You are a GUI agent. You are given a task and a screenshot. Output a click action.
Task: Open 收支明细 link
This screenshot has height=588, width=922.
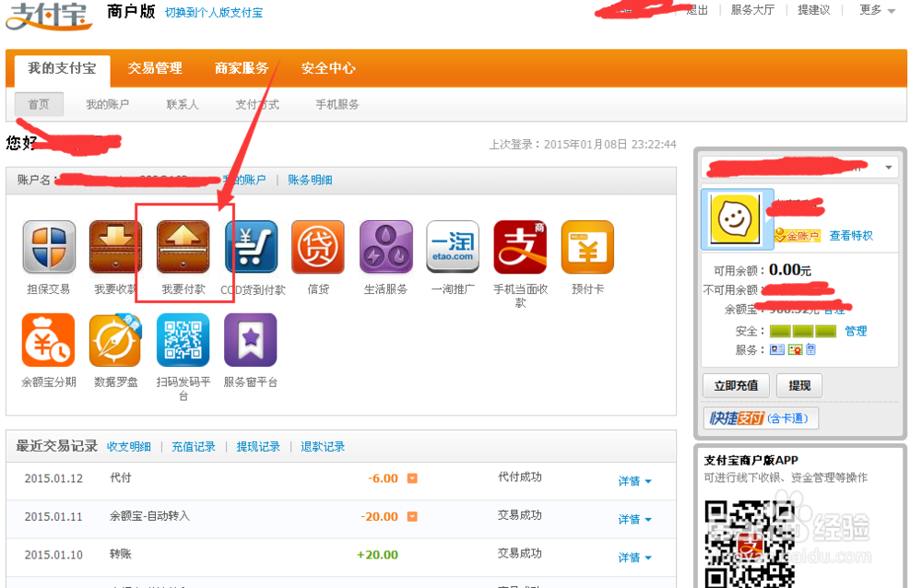(129, 447)
